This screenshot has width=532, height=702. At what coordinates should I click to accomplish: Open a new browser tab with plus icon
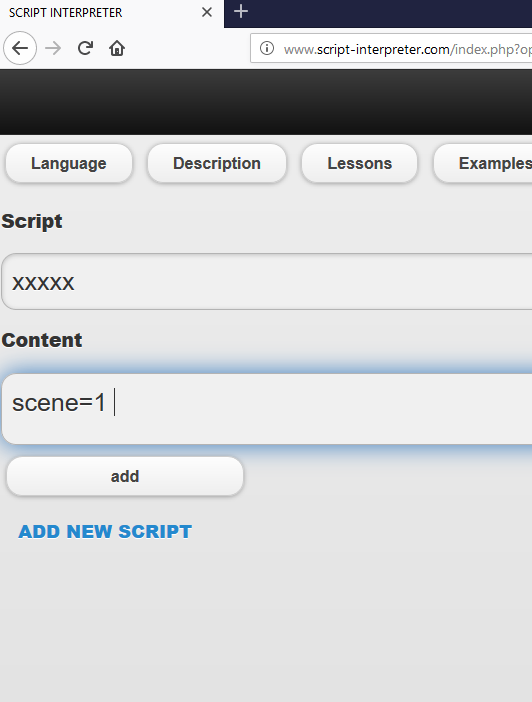(241, 12)
